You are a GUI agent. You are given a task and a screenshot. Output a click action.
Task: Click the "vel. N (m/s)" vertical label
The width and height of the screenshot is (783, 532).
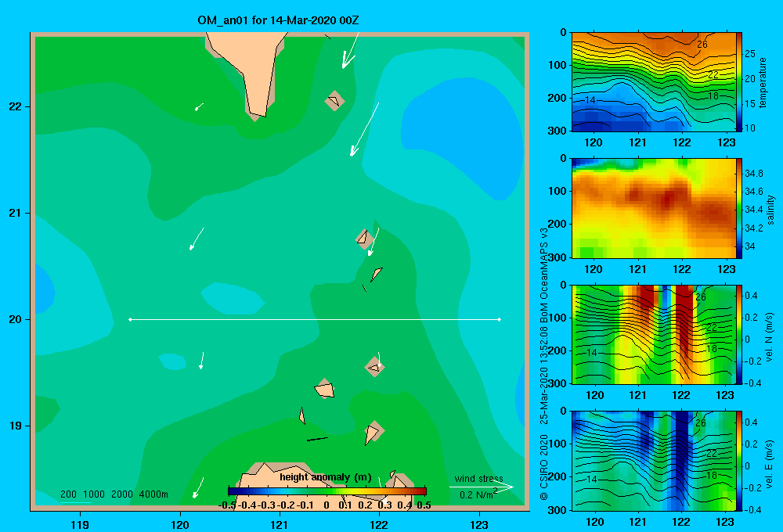(x=769, y=337)
